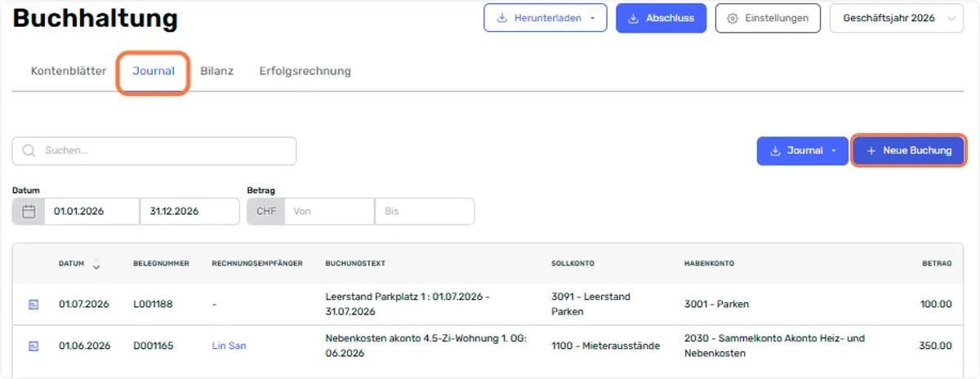Click account 2030 - Sammelkonto Akonto
This screenshot has height=379, width=980.
click(x=774, y=346)
